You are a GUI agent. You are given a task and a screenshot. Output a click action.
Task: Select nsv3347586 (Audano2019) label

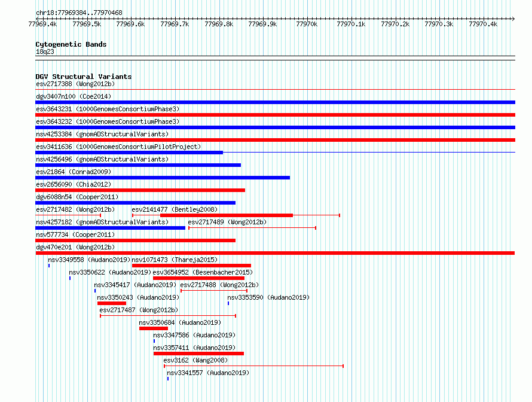pyautogui.click(x=194, y=335)
